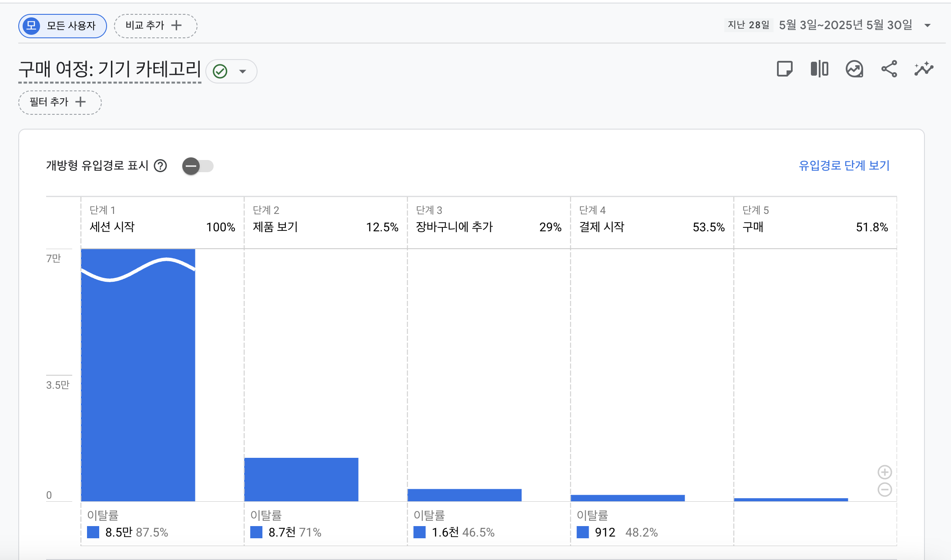Toggle the 개방형 유입경로 표시 switch
Screen dimensions: 951x560
pos(198,166)
